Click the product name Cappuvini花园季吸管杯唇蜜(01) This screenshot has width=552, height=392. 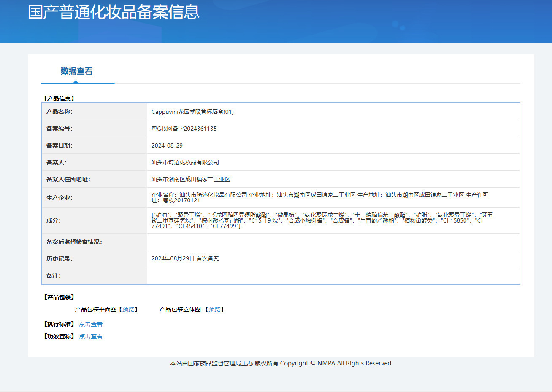click(x=192, y=112)
